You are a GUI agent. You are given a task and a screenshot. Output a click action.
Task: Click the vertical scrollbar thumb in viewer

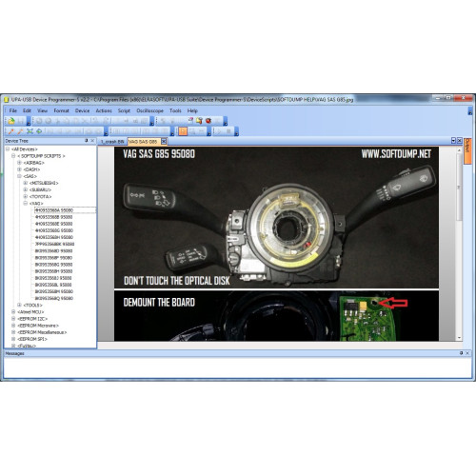point(459,188)
